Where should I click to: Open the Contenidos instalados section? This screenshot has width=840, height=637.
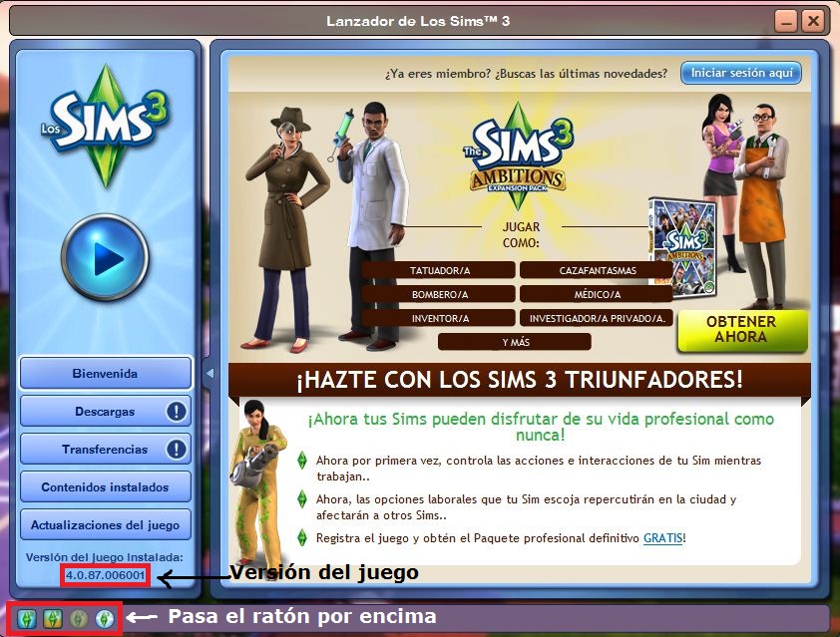click(x=105, y=486)
